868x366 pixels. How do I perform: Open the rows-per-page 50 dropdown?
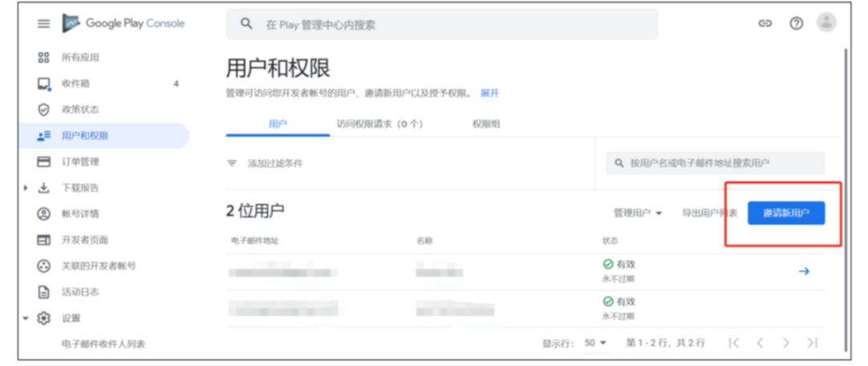(x=595, y=343)
